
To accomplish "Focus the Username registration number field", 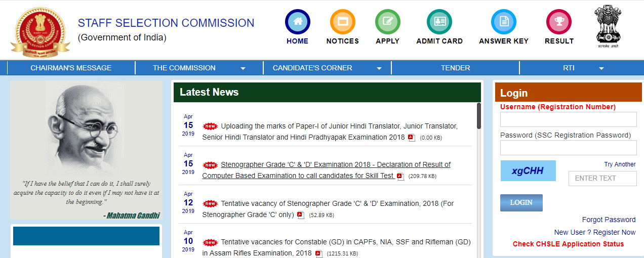I will pos(568,119).
